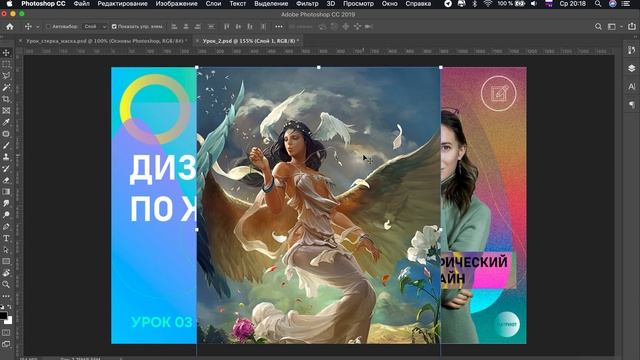The height and width of the screenshot is (360, 640).
Task: Select the Eraser tool
Action: [x=6, y=180]
